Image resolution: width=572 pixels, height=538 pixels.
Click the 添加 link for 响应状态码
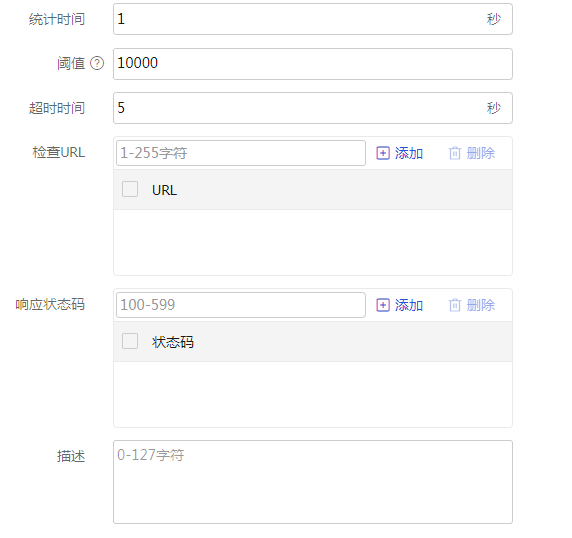click(x=409, y=305)
